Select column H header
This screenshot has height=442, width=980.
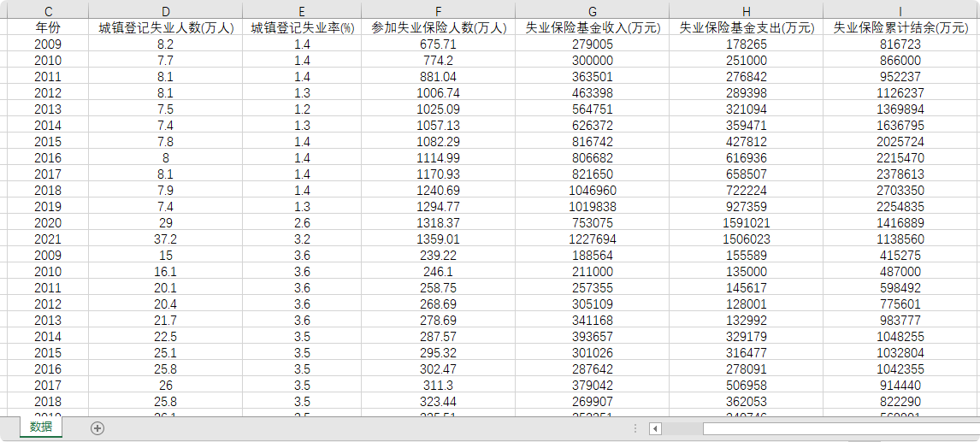(x=747, y=10)
